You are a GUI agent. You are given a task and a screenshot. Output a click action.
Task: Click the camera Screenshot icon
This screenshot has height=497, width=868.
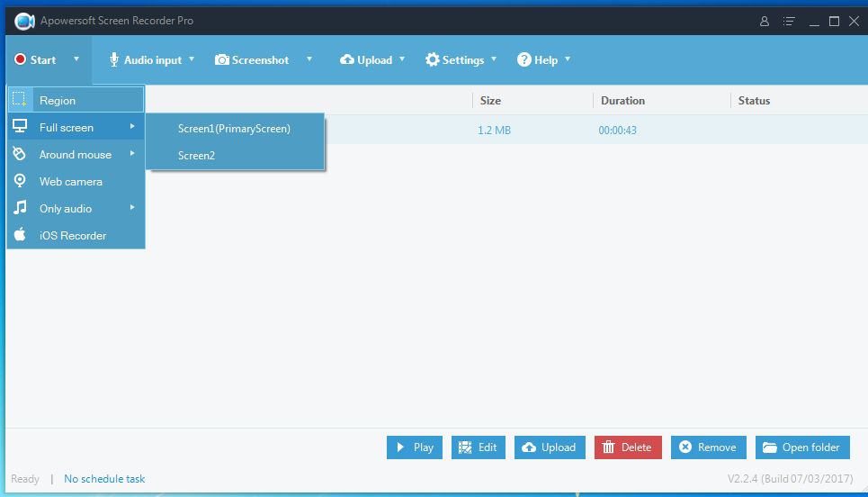(x=222, y=60)
